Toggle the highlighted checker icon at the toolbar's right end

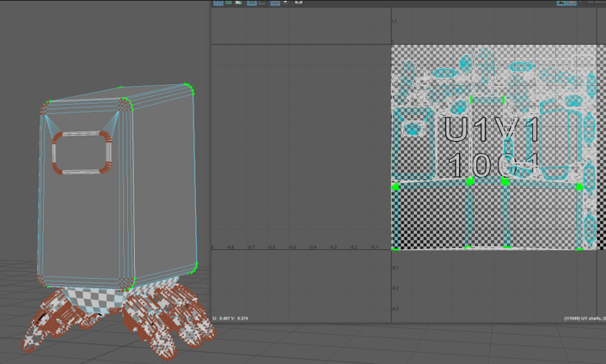point(566,3)
